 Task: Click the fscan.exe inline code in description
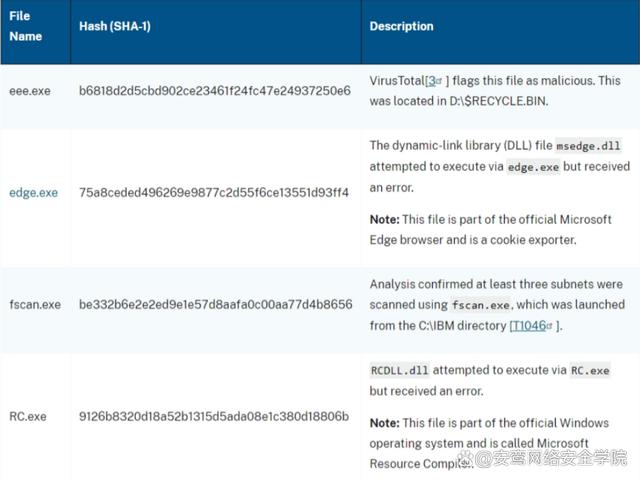pos(481,305)
